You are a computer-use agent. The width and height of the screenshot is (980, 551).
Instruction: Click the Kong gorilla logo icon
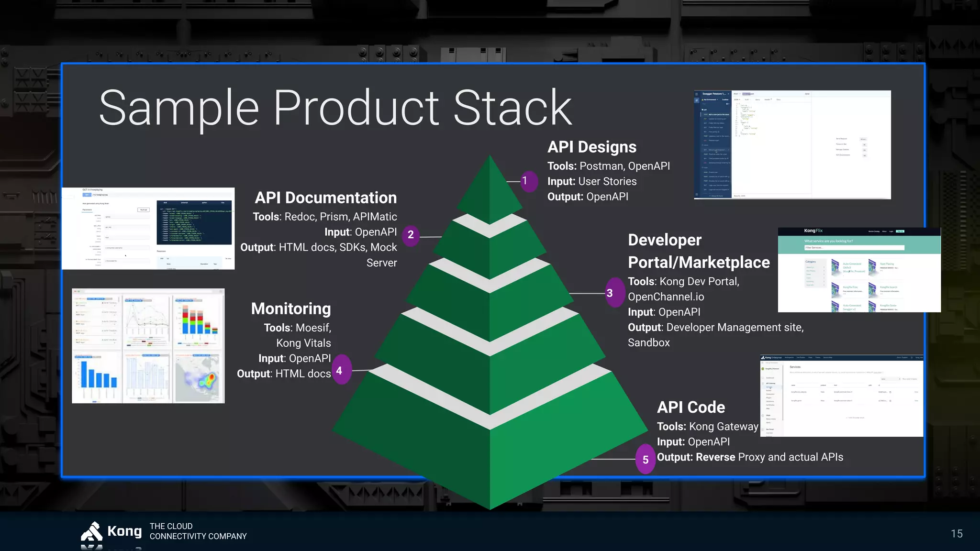pos(92,532)
